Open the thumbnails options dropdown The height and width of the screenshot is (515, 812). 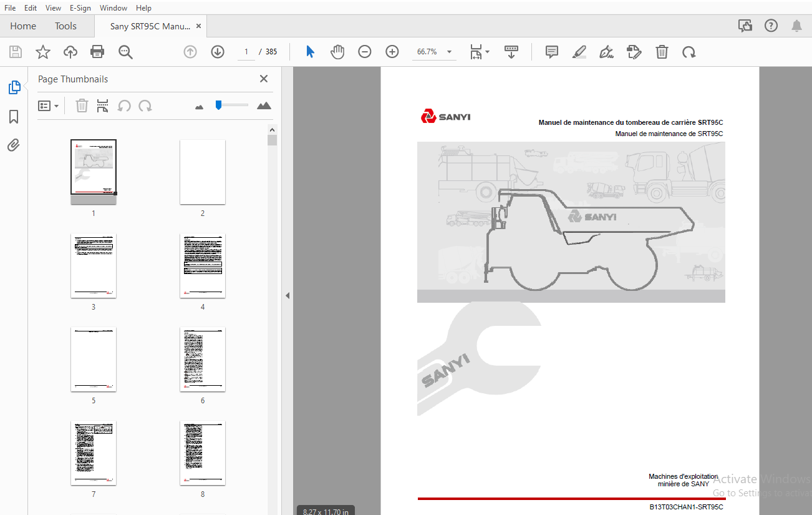[48, 105]
